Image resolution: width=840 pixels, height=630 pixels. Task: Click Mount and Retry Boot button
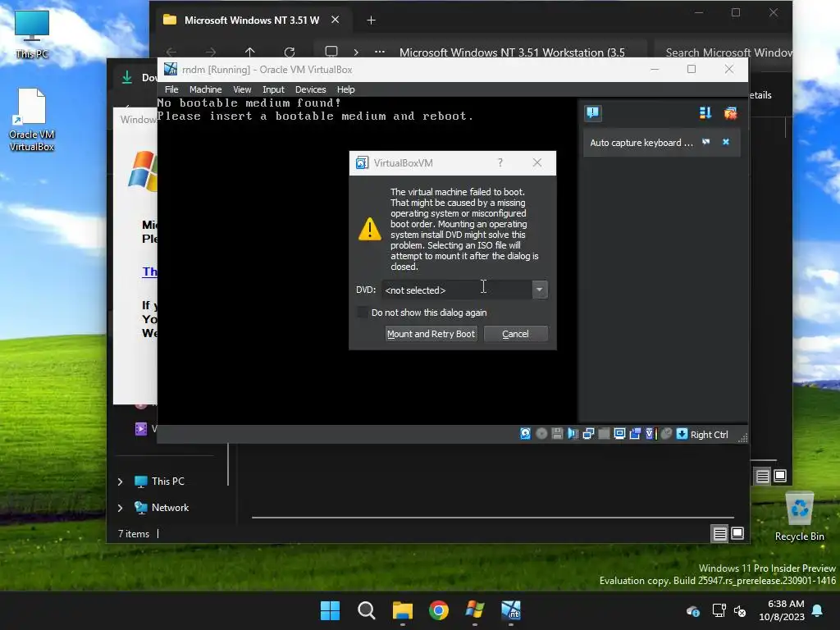431,334
